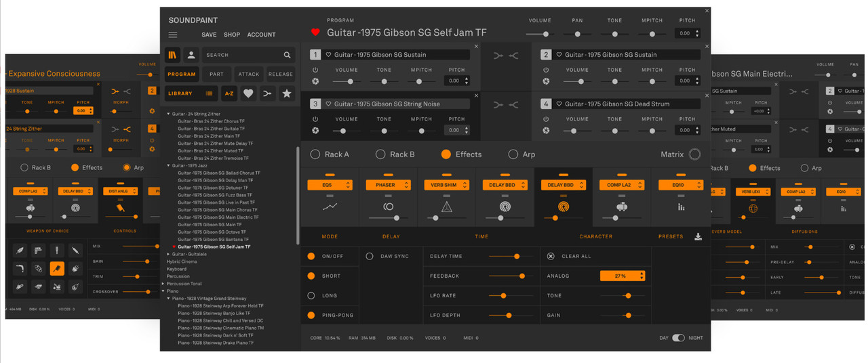868x363 pixels.
Task: Select the Phaser effect icon
Action: click(389, 207)
